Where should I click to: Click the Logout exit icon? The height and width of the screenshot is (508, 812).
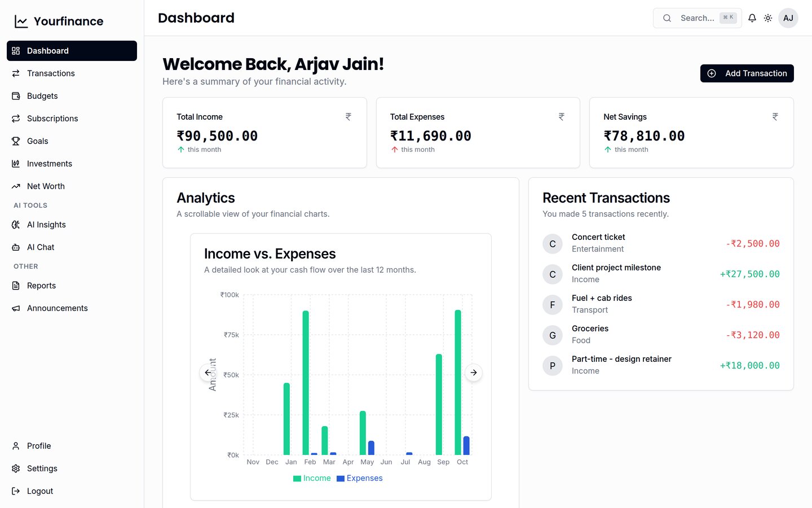[16, 491]
